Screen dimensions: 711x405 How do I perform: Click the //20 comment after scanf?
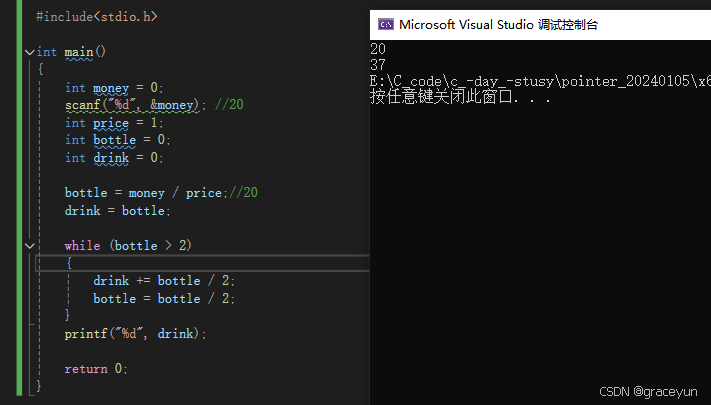(x=229, y=105)
